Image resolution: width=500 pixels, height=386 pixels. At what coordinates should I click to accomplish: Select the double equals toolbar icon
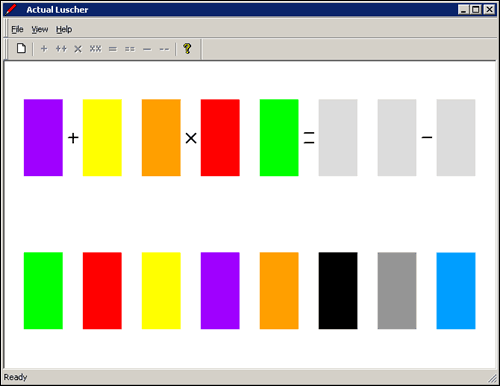pos(130,49)
